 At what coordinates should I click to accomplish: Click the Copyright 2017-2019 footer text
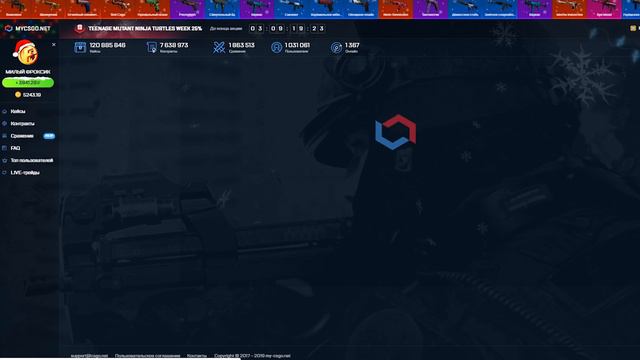252,356
